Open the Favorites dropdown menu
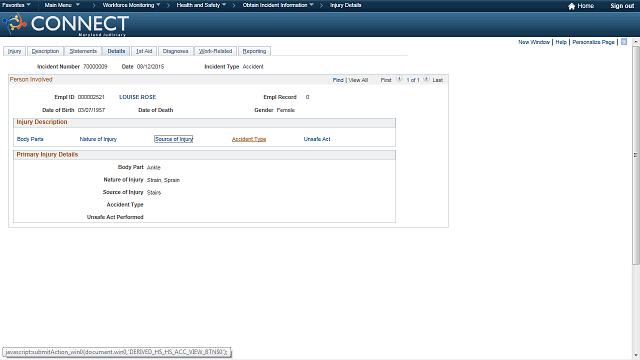Viewport: 640px width, 360px height. 16,5
